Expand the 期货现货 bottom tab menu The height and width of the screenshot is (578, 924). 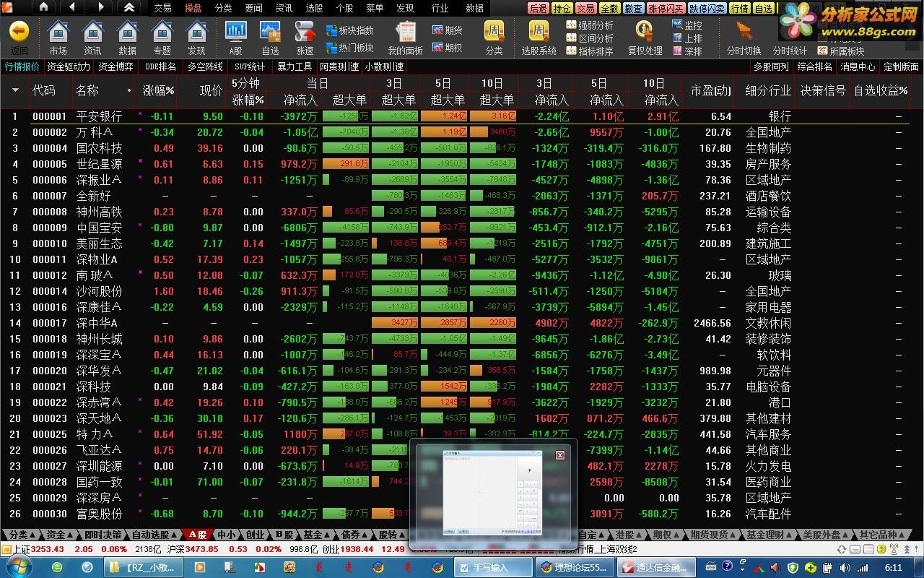coord(712,535)
